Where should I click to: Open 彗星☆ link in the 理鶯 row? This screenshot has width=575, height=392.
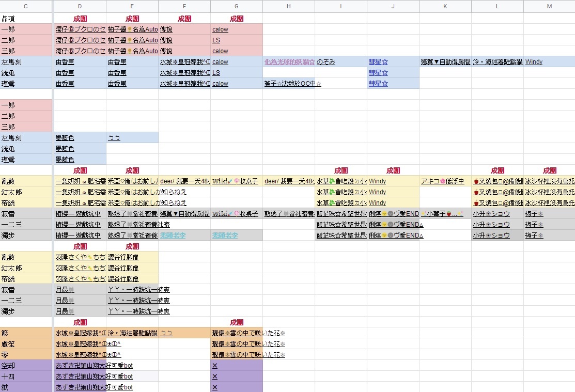[x=378, y=84]
